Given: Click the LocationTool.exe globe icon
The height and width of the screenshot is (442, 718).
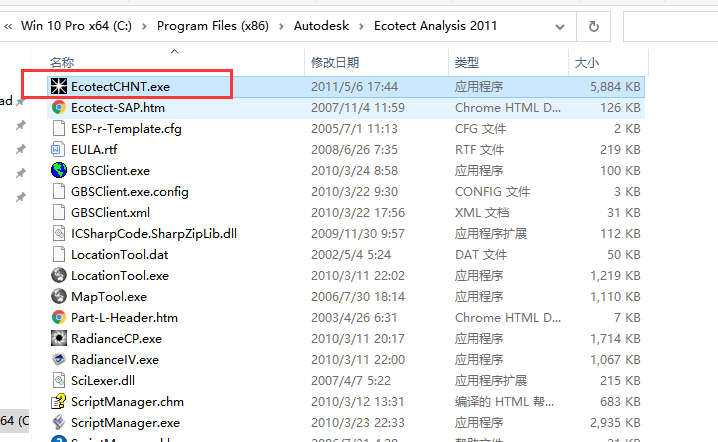Looking at the screenshot, I should (59, 276).
